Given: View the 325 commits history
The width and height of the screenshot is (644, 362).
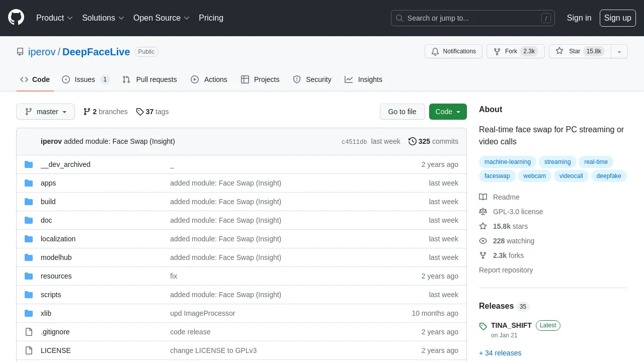Looking at the screenshot, I should (433, 141).
